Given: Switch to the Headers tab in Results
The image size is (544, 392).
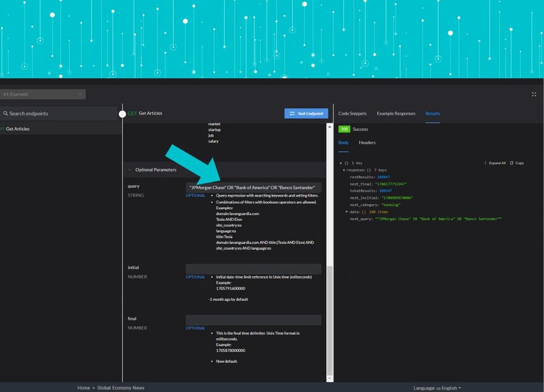Looking at the screenshot, I should [367, 142].
